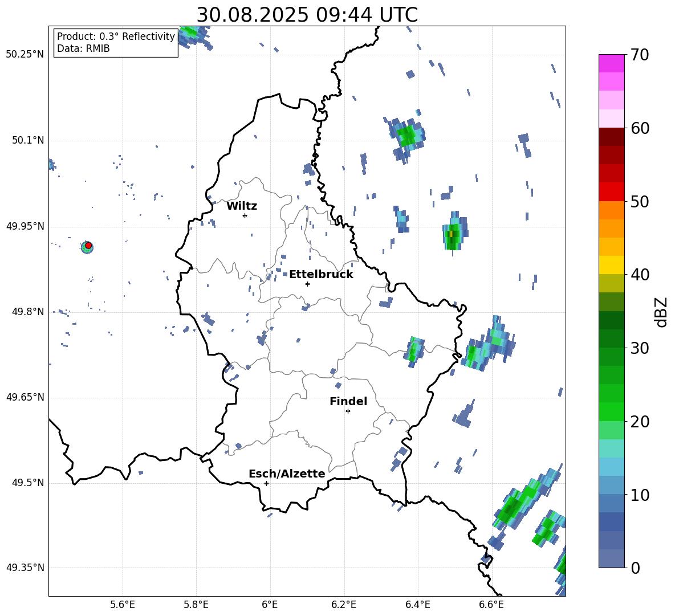Pick the bright green swatch at 20 dBZ
Viewport: 675px width, 616px height.
tap(611, 411)
